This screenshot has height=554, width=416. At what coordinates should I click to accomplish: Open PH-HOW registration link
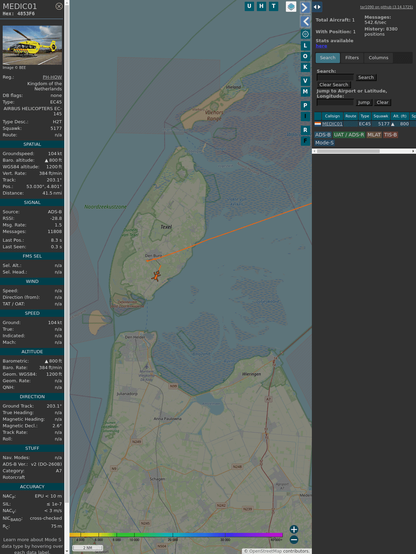[52, 77]
